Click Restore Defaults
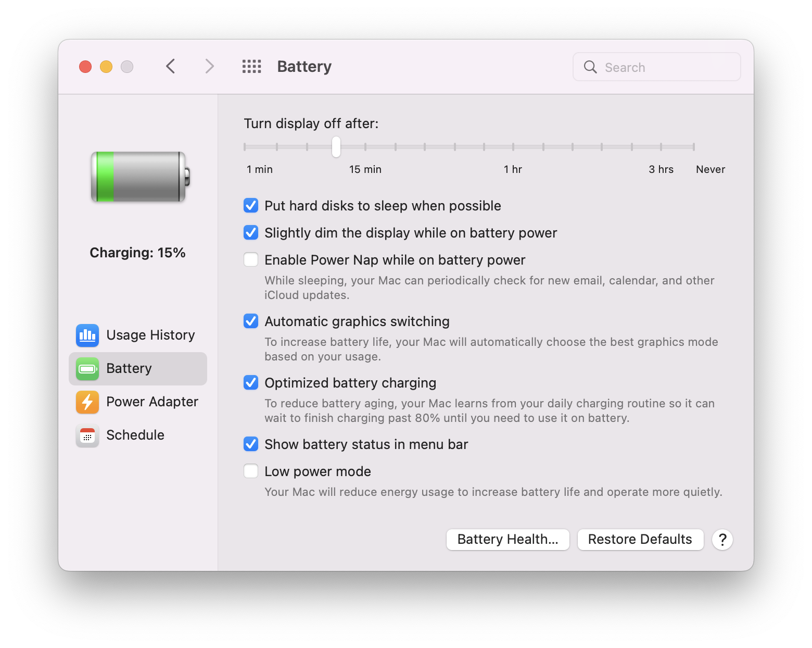Screen dimensions: 812x648 pos(640,540)
